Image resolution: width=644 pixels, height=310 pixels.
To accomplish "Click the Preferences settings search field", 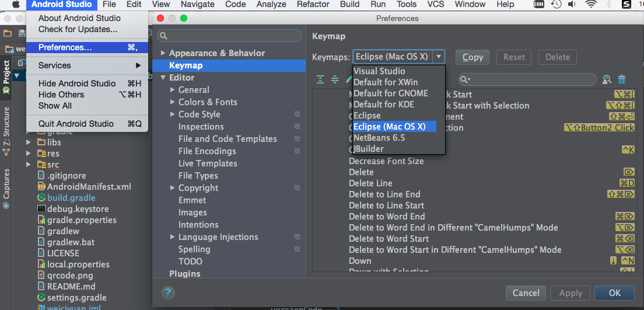I will click(x=229, y=36).
